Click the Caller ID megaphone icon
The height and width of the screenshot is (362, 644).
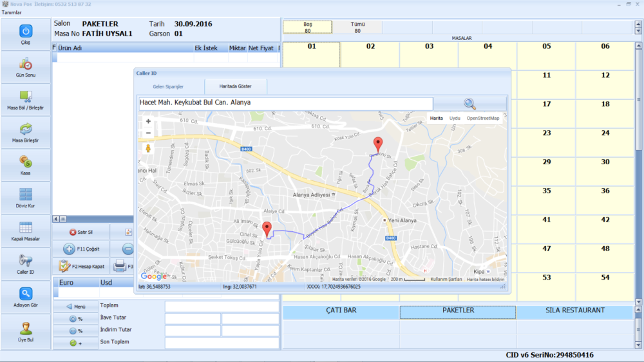(x=26, y=261)
